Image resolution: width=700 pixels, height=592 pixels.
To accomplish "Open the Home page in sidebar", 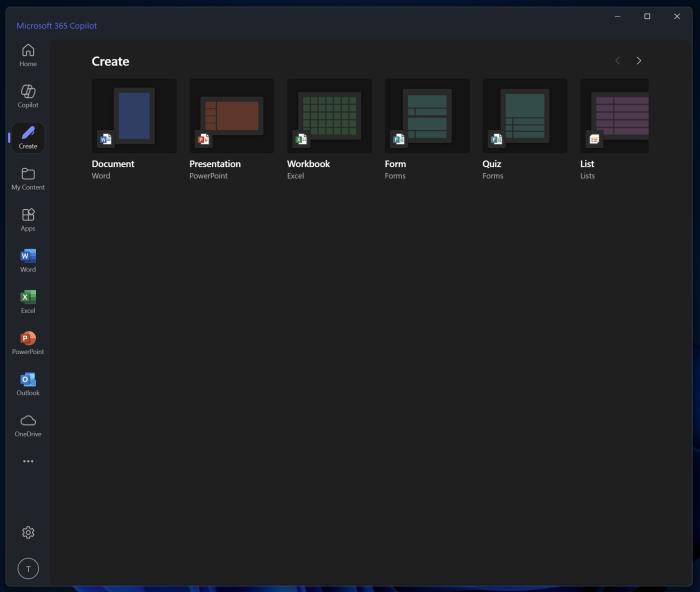I will tap(28, 55).
